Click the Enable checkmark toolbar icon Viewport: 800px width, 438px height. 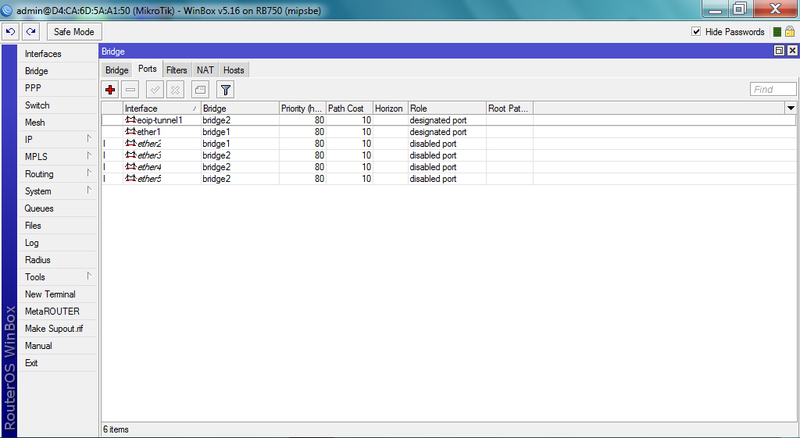[x=155, y=90]
